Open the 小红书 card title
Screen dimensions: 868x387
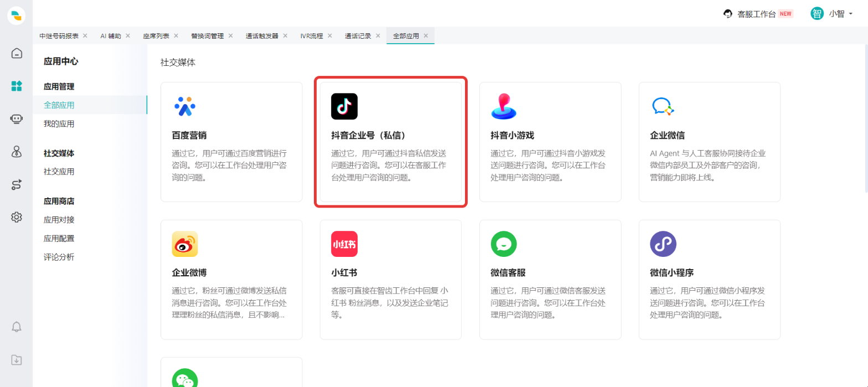344,273
